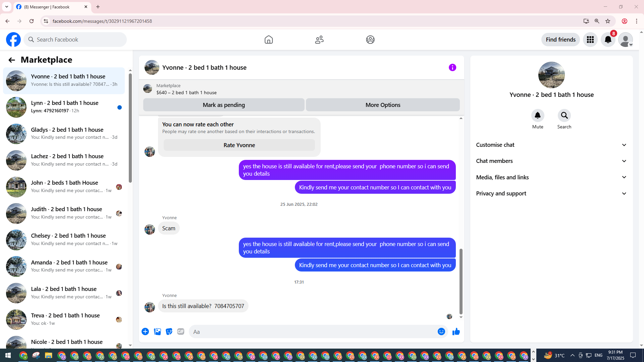Open the Windows notification center
Image resolution: width=644 pixels, height=362 pixels.
tap(633, 355)
